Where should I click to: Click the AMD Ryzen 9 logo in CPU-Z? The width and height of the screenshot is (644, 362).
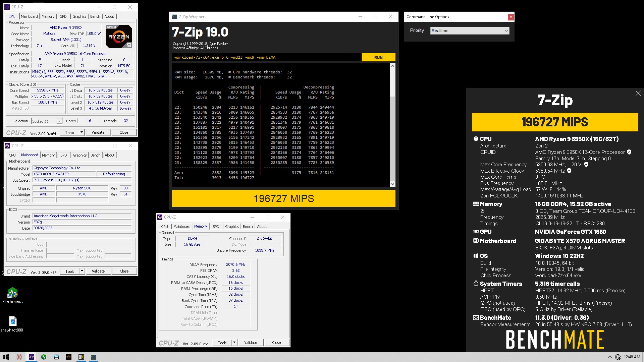[119, 36]
